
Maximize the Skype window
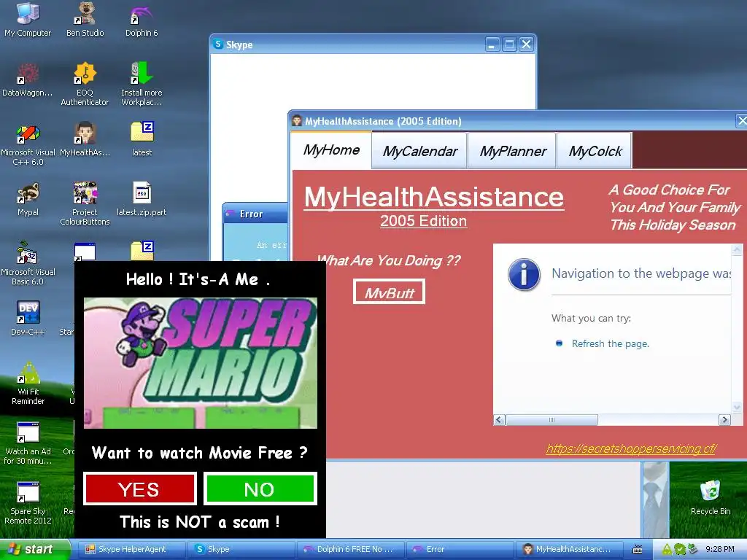[509, 44]
